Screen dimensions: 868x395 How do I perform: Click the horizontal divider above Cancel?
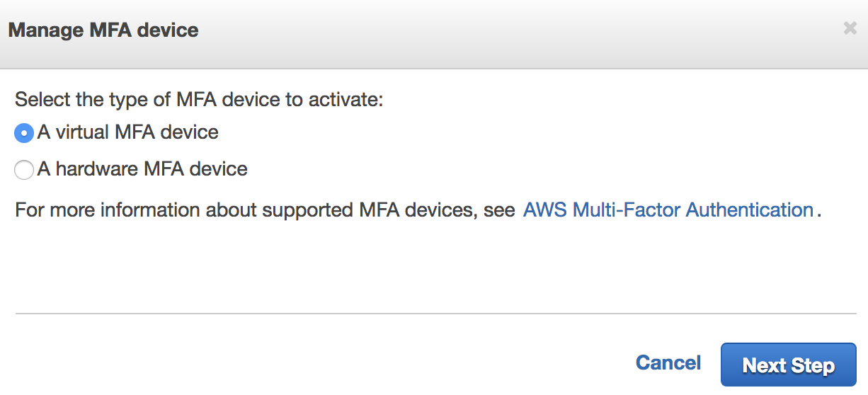point(435,314)
